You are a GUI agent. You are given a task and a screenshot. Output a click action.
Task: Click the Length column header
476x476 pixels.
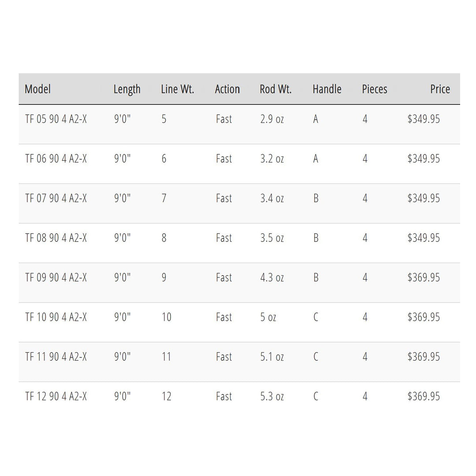coord(127,89)
